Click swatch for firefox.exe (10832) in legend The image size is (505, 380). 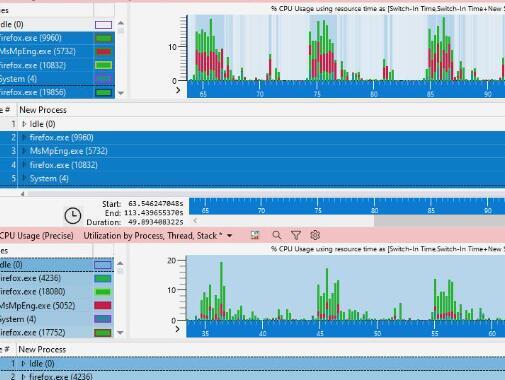click(x=103, y=65)
